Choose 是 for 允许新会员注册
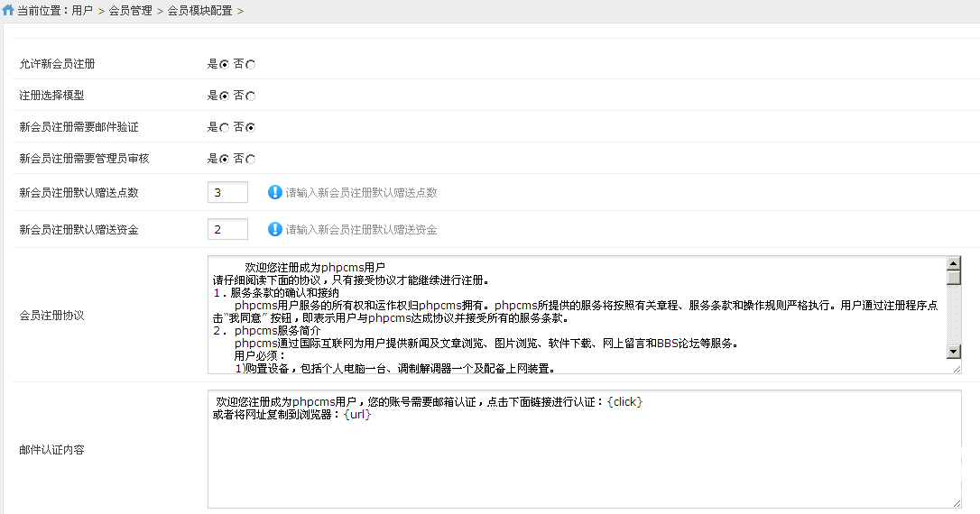Viewport: 980px width, 514px height. click(224, 64)
